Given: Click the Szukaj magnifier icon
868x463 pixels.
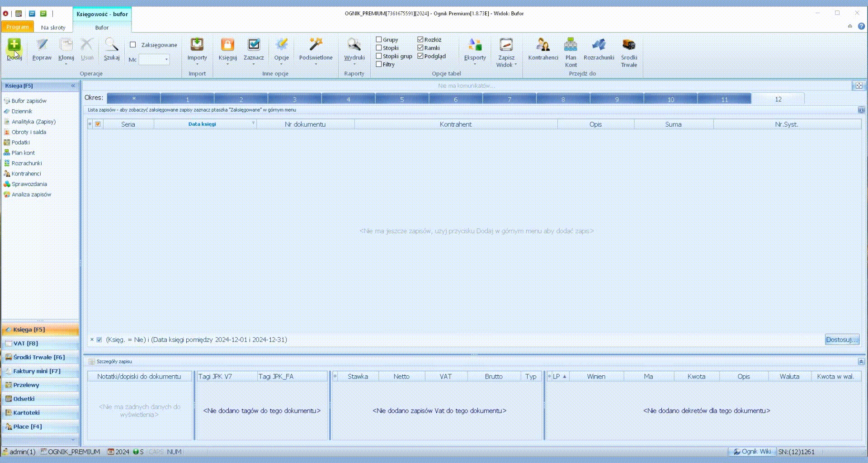Looking at the screenshot, I should tap(112, 45).
